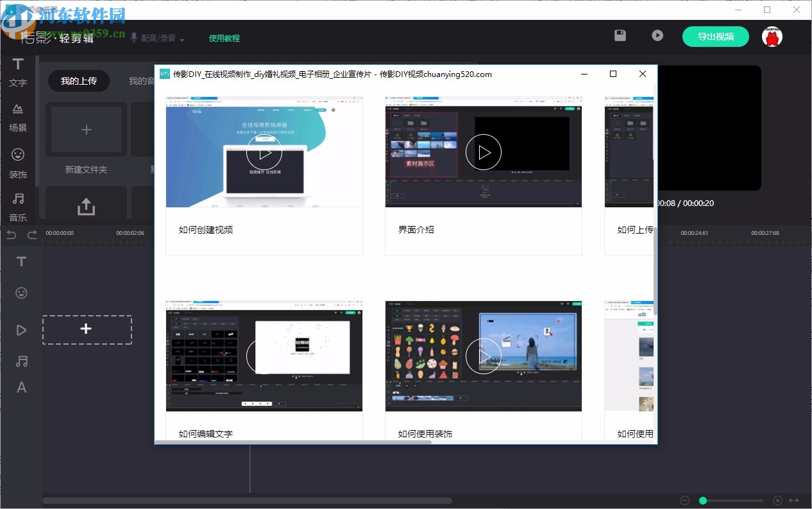Select the music track note icon

point(21,361)
